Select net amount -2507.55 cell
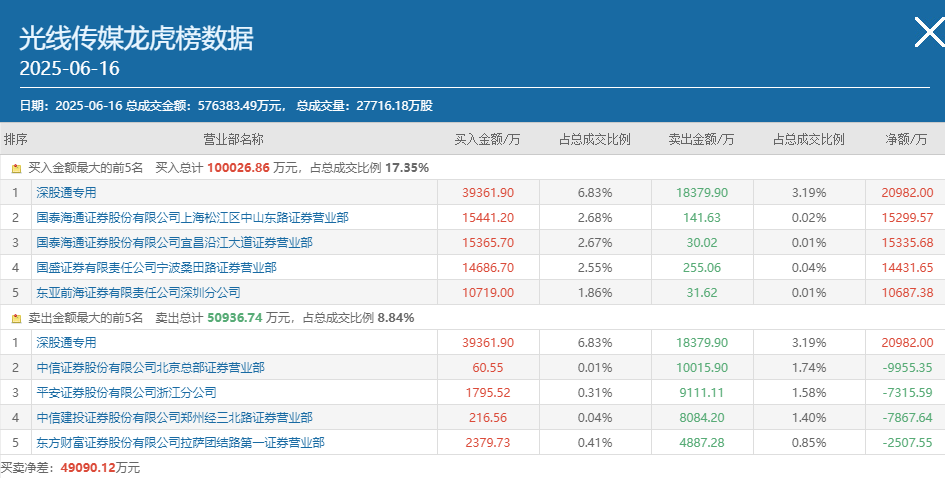 907,443
